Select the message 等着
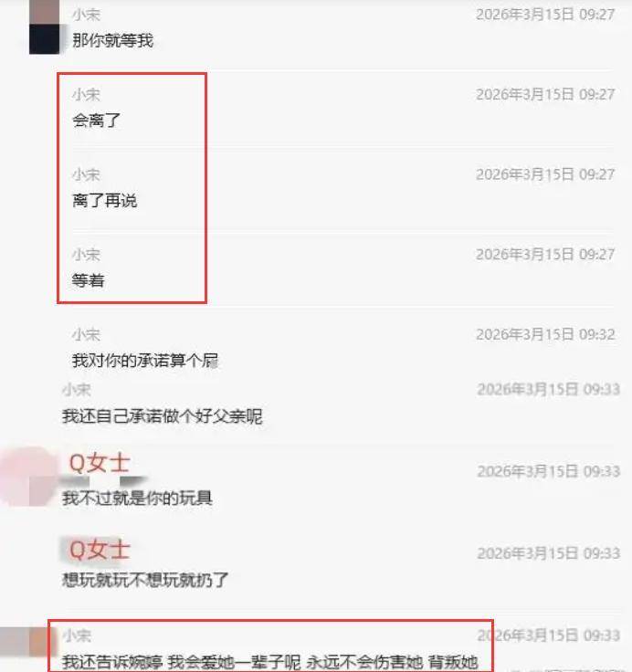Viewport: 632px width, 672px height. [89, 280]
